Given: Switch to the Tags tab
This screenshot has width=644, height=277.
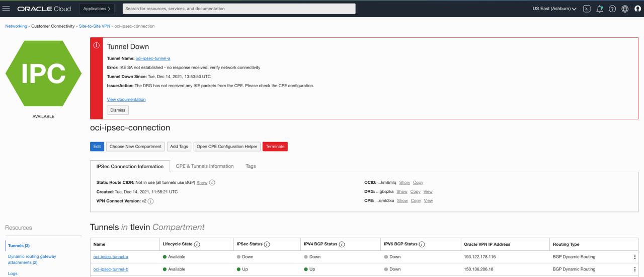Looking at the screenshot, I should pyautogui.click(x=251, y=166).
